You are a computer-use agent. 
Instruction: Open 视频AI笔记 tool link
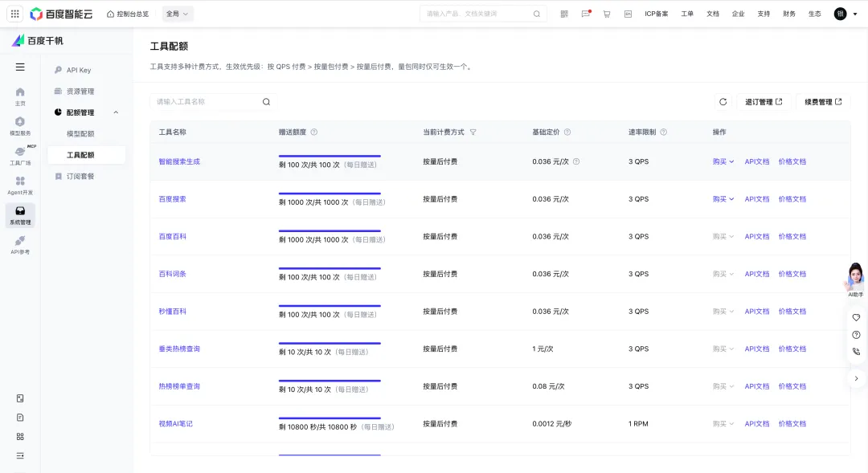175,424
